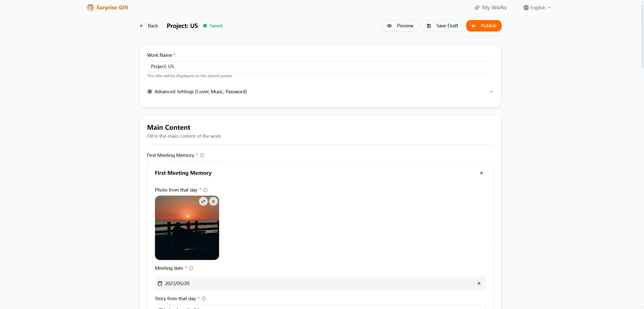
Task: Open the English language dropdown
Action: [x=537, y=8]
